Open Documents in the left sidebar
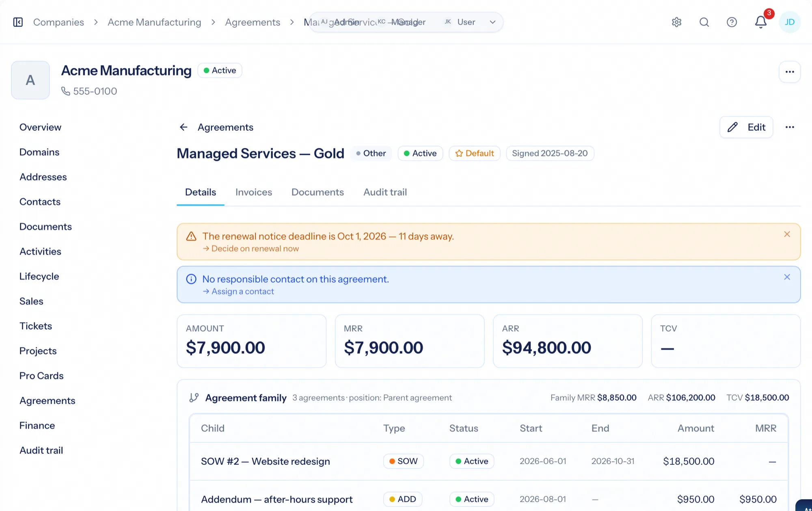 click(x=45, y=226)
